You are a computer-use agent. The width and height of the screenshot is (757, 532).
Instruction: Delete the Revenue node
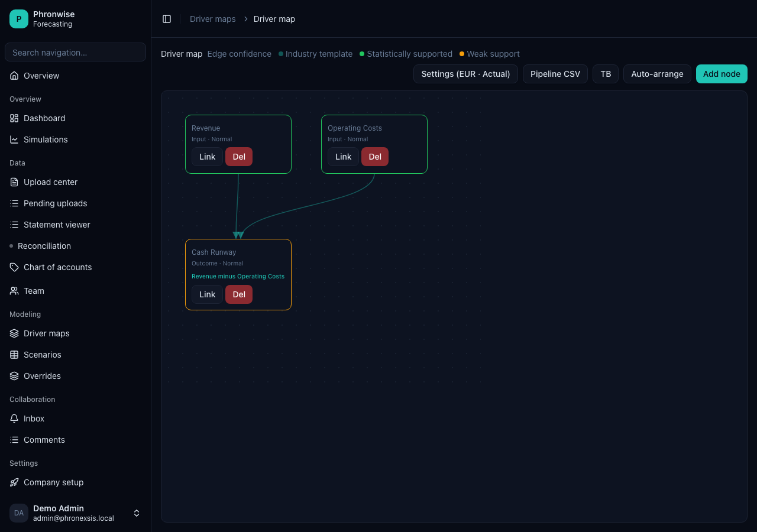point(239,157)
